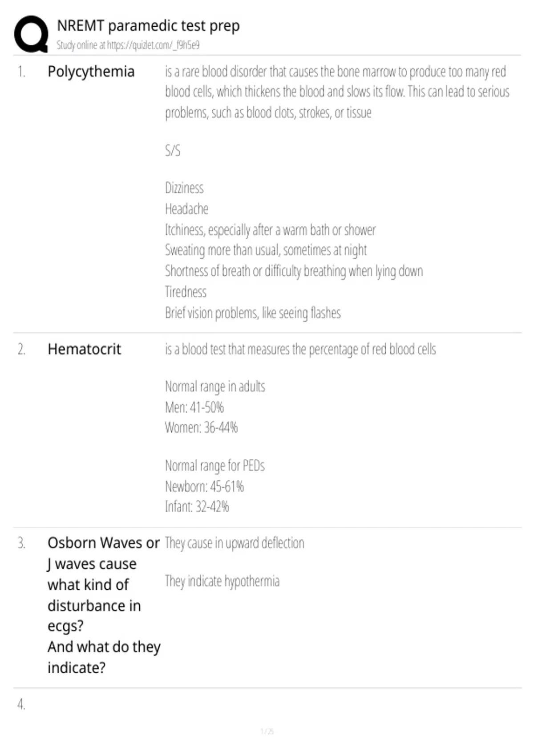The height and width of the screenshot is (756, 534).
Task: Click They indicate hypothermia answer
Action: pyautogui.click(x=222, y=581)
